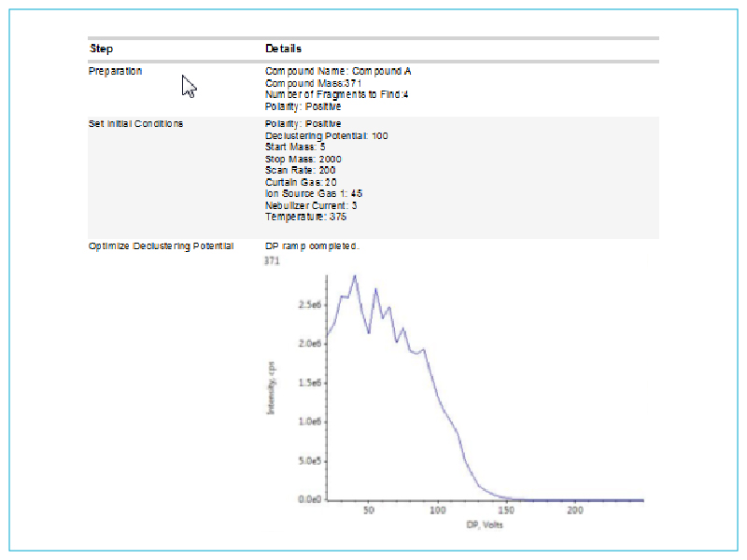Image resolution: width=747 pixels, height=560 pixels.
Task: Click the Declustering Potential: 100 entry
Action: click(326, 135)
